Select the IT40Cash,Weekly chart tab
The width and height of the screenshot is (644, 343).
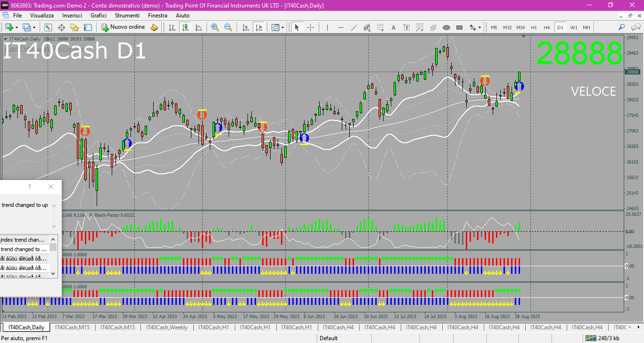pos(166,327)
